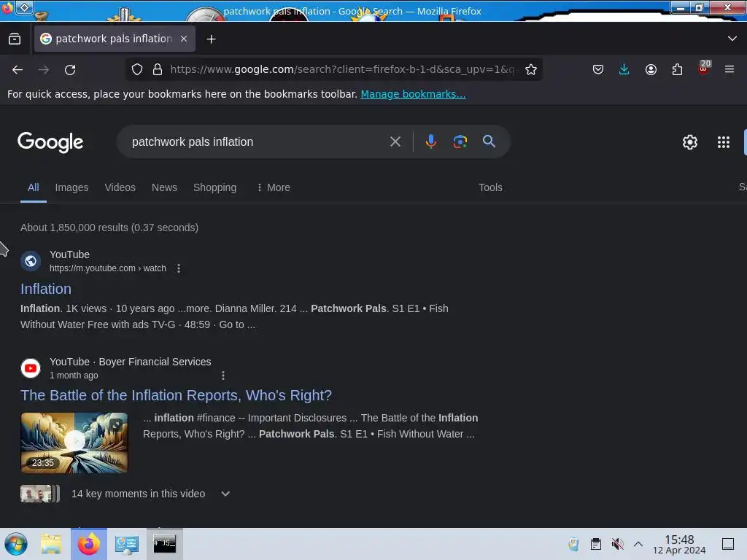Switch to News results tab
The width and height of the screenshot is (747, 560).
click(x=164, y=187)
